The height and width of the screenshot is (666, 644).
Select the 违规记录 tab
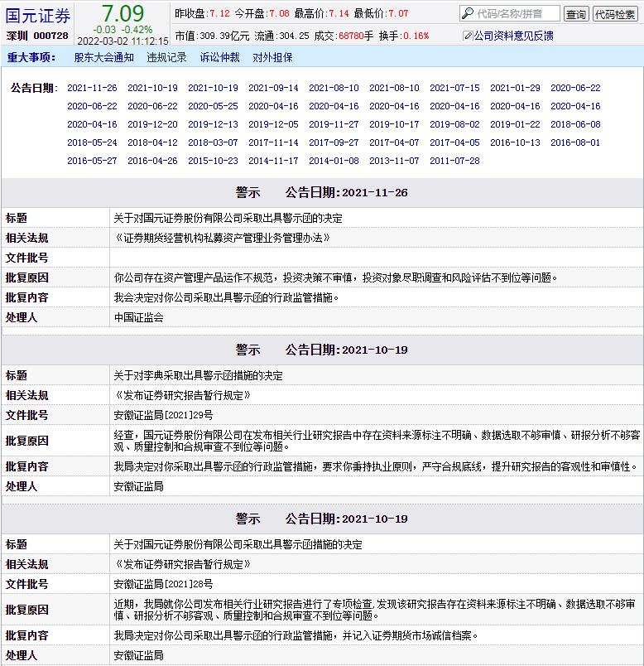click(x=167, y=57)
